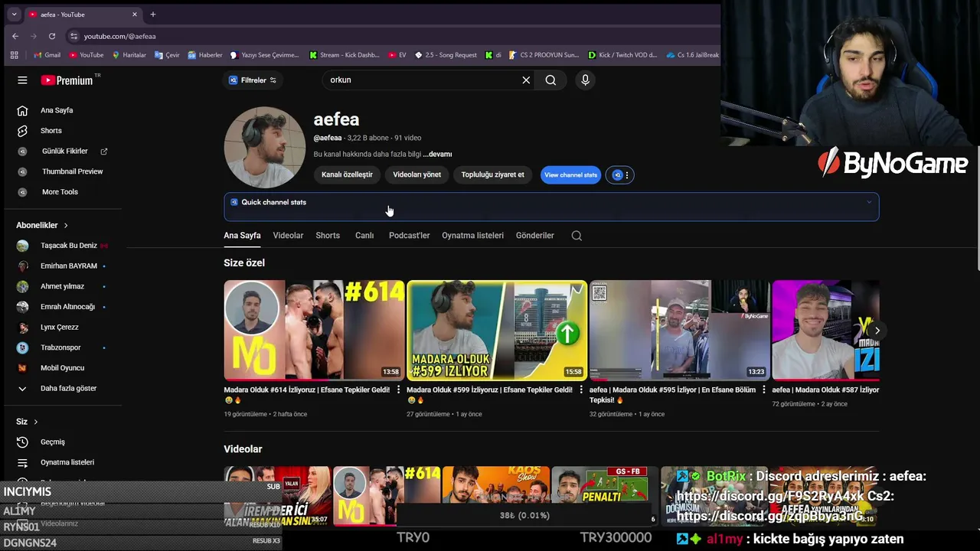Click Videoları yönet button

(416, 174)
